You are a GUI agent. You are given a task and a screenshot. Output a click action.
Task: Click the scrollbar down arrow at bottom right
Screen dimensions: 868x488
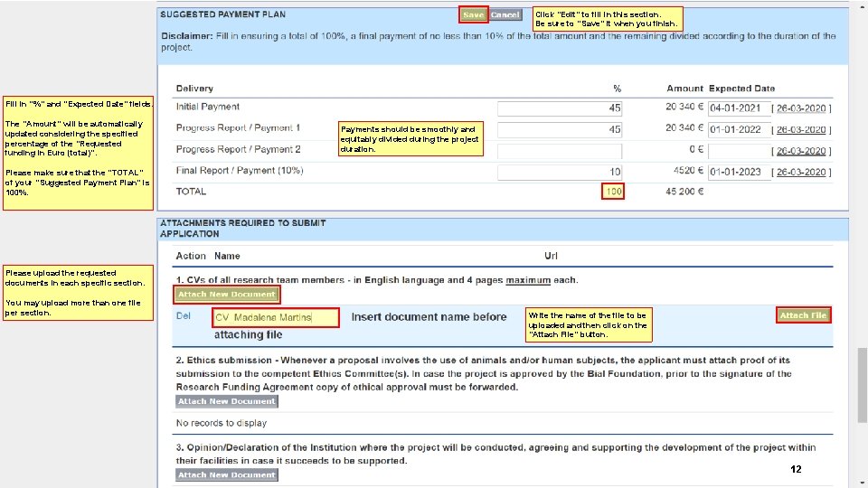862,483
